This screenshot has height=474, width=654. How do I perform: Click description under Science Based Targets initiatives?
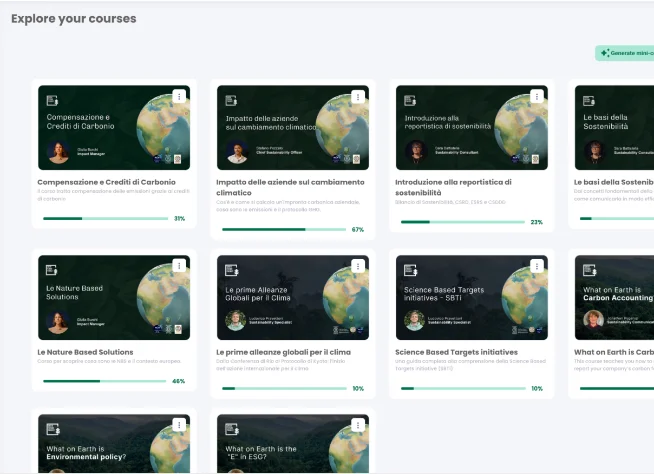click(x=470, y=365)
